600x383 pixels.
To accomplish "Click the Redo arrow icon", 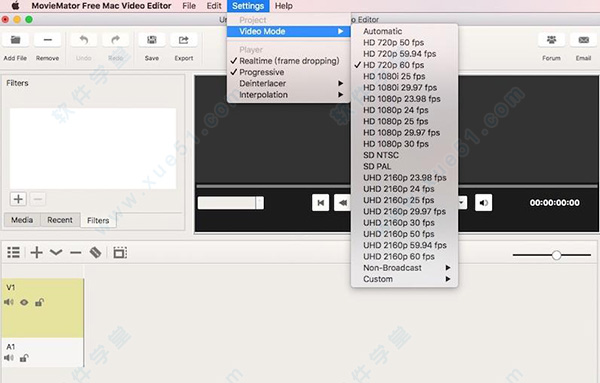I will pos(116,40).
